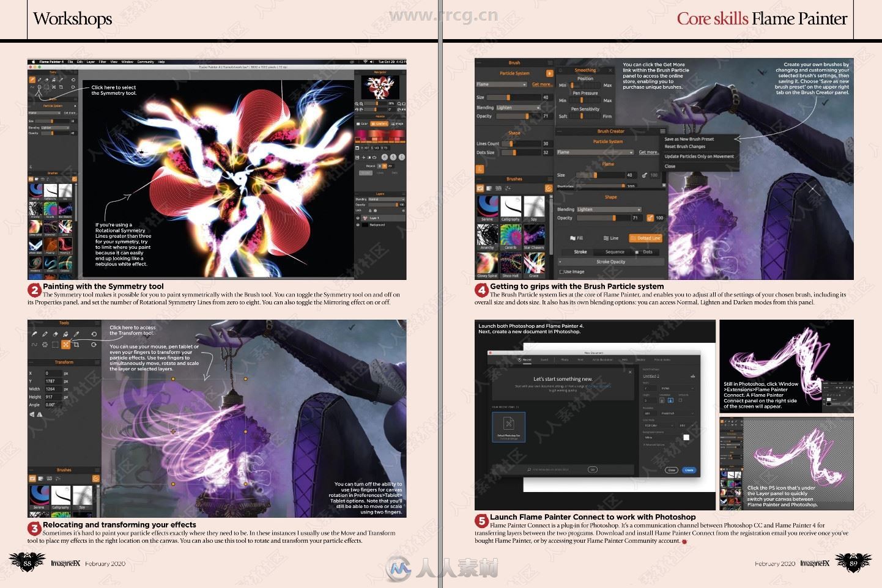Toggle Update Particles Only on Movement option
882x588 pixels.
pos(699,156)
